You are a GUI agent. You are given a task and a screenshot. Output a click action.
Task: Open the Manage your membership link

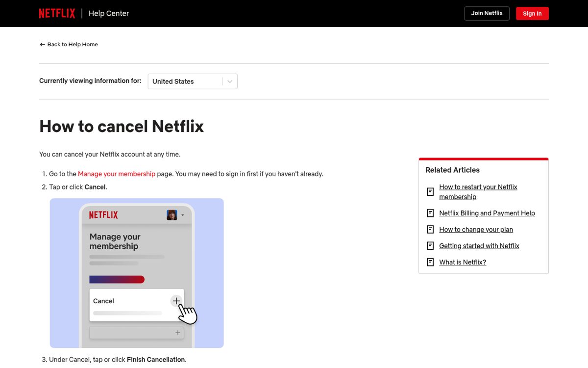point(117,174)
